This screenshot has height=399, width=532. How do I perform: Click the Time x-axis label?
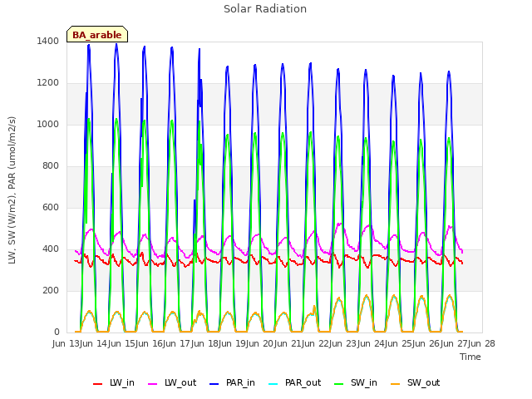(470, 357)
